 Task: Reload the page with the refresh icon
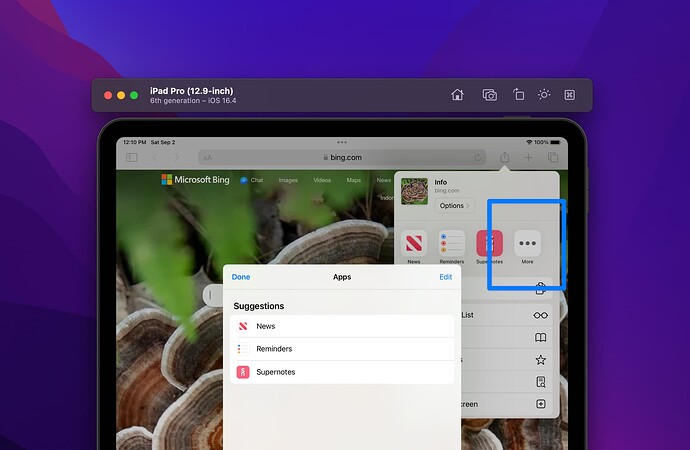tap(477, 157)
